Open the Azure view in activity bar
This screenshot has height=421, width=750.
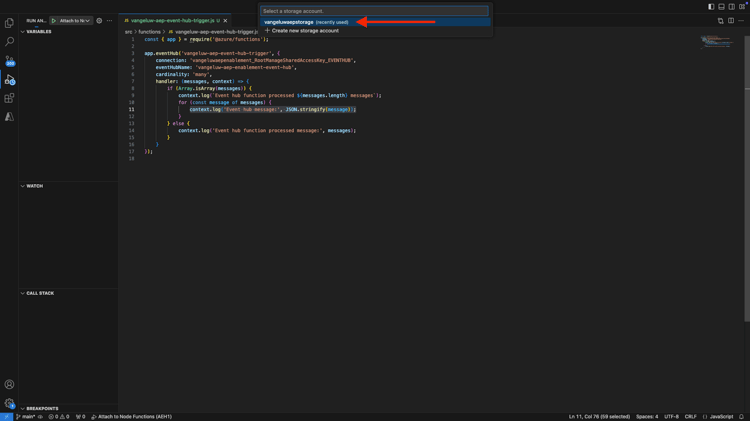9,117
